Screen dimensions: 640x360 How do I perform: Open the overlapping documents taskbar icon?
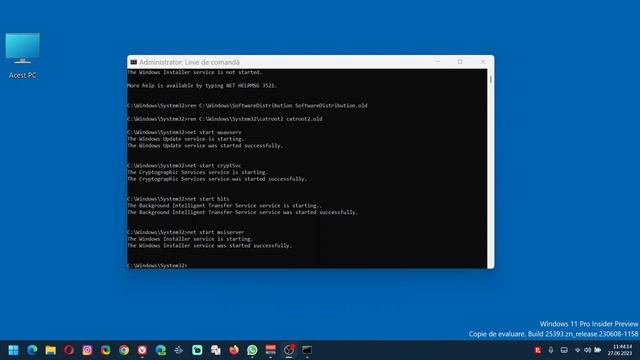216,350
